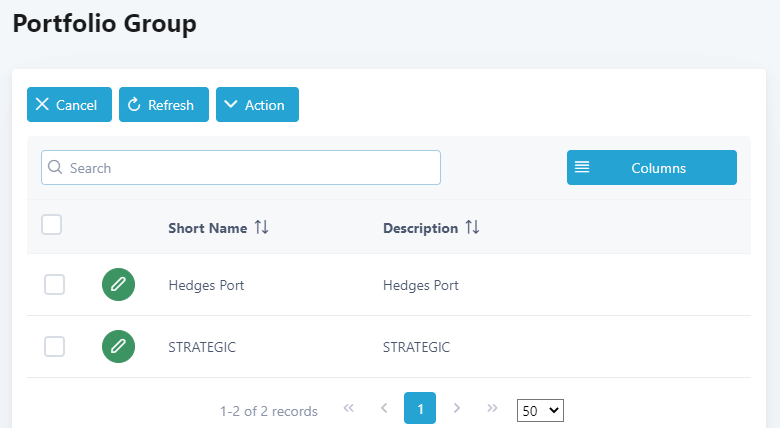Viewport: 780px width, 428px height.
Task: Go to the next page arrow
Action: pyautogui.click(x=457, y=408)
